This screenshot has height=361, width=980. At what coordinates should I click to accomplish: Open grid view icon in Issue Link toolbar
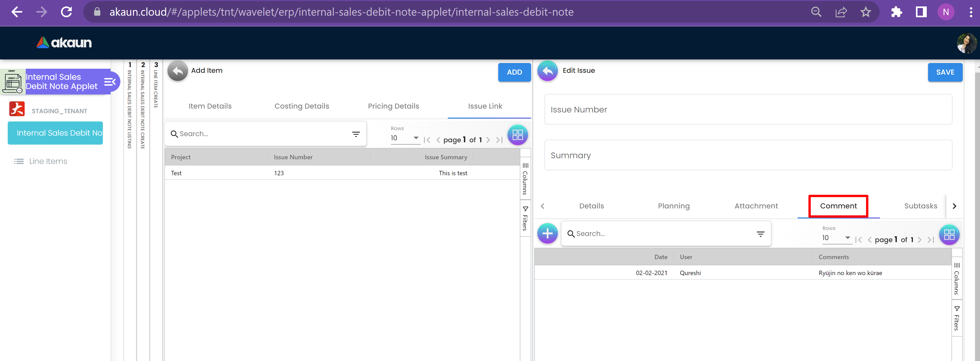517,135
